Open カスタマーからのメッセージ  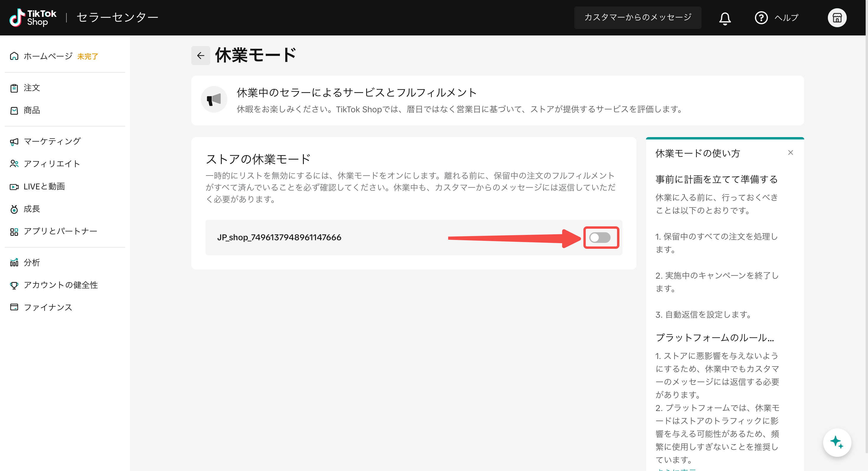(x=637, y=17)
